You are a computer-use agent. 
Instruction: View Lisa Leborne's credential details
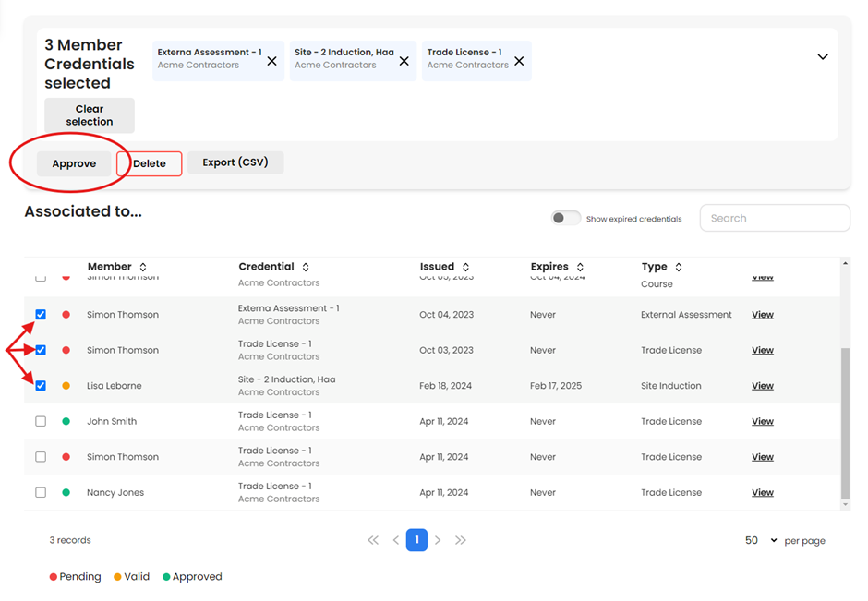[x=762, y=386]
